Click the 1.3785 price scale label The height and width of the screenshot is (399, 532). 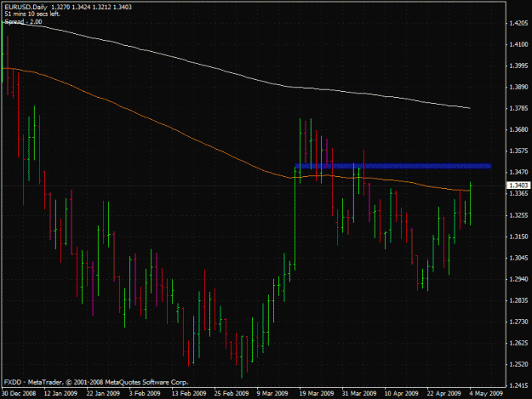(518, 108)
